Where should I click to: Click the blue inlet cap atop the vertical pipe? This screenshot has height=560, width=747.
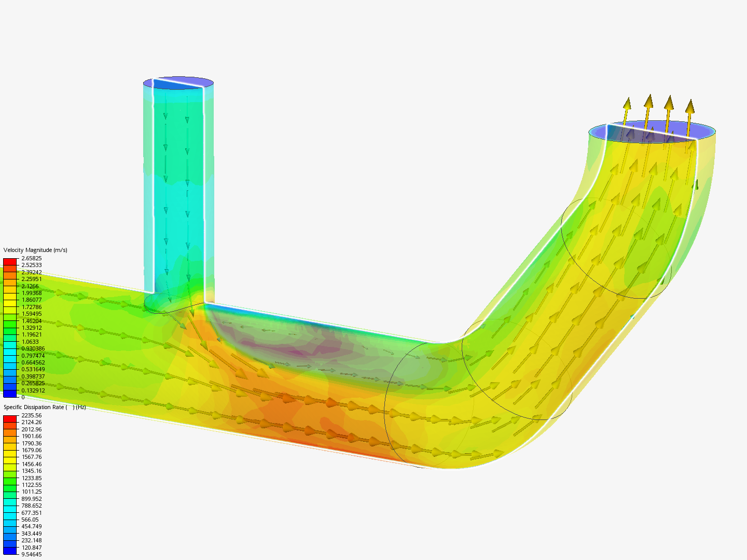tap(178, 83)
